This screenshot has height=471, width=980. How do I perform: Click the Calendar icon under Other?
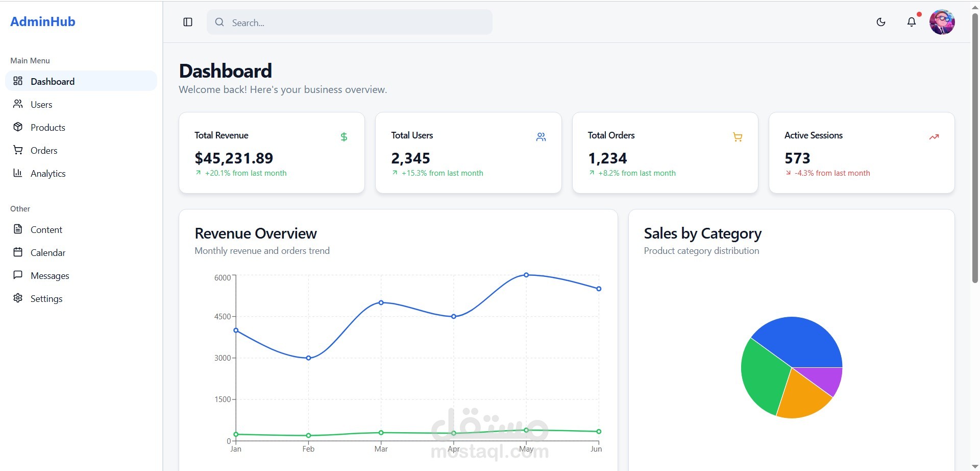(18, 252)
